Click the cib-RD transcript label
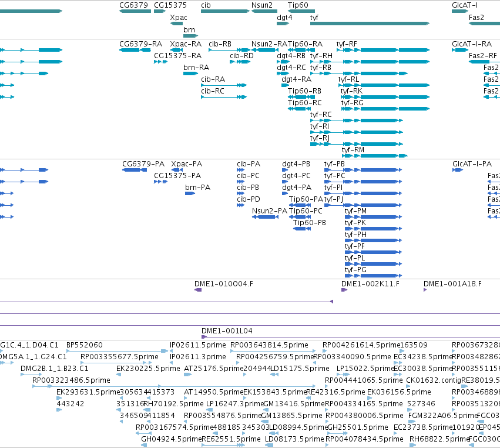 pyautogui.click(x=241, y=56)
